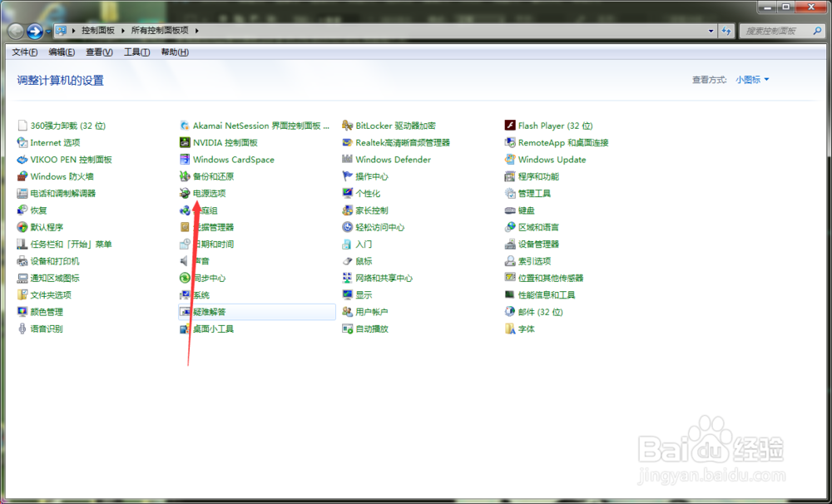
Task: Open the 网络和共享中心 icon
Action: point(347,278)
